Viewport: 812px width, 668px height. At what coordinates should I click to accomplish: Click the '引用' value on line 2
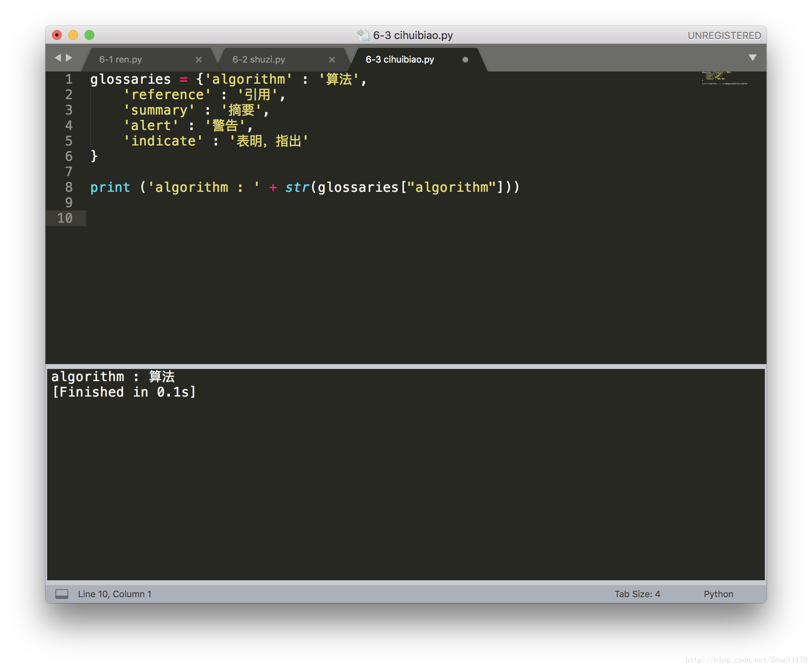coord(257,95)
